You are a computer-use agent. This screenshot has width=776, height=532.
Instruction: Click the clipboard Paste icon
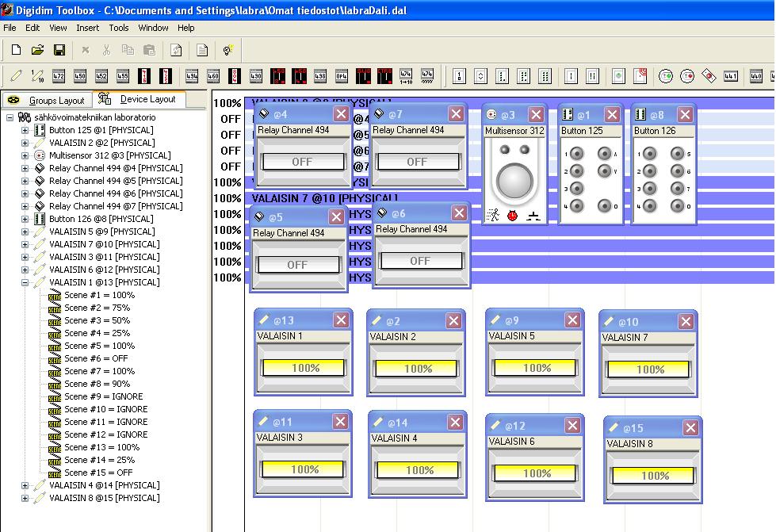coord(149,49)
